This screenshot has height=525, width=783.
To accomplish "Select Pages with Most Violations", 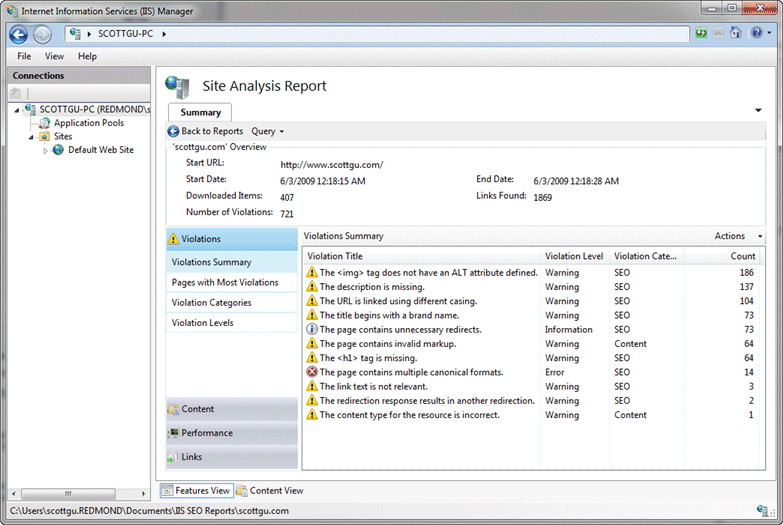I will (x=232, y=282).
